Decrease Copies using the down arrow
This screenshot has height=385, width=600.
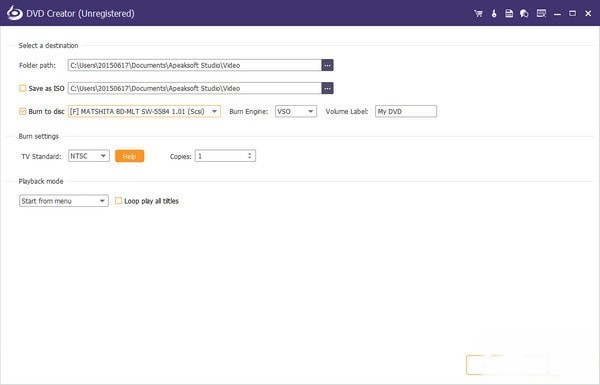click(249, 158)
